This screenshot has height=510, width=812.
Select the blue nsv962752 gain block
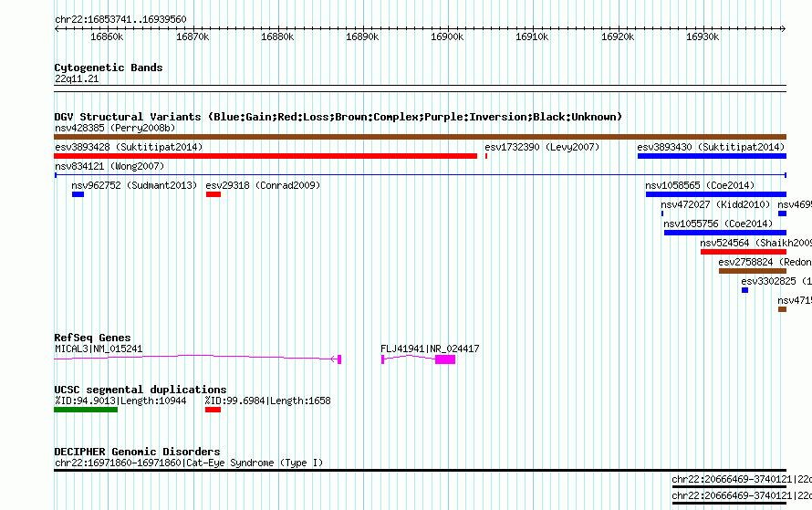pos(78,194)
